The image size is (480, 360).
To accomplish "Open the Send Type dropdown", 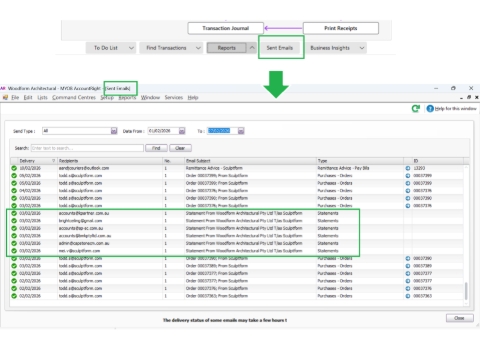I will pos(114,131).
